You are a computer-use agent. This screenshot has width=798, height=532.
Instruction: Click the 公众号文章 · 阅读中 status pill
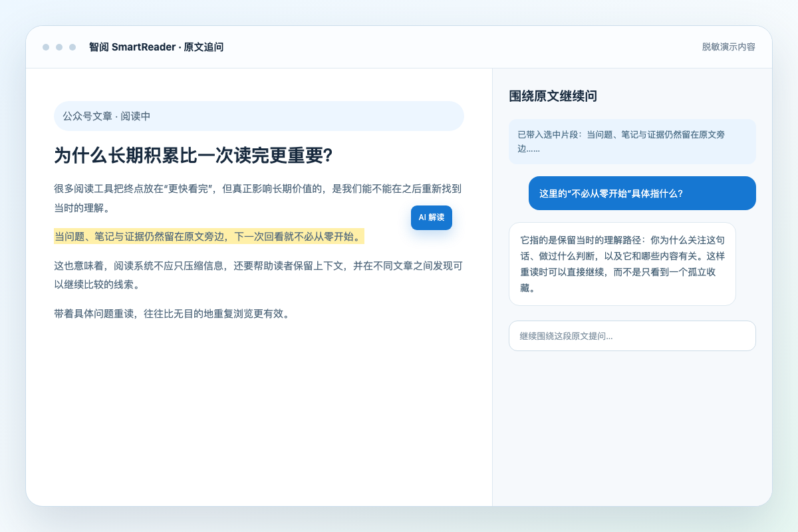(x=259, y=116)
